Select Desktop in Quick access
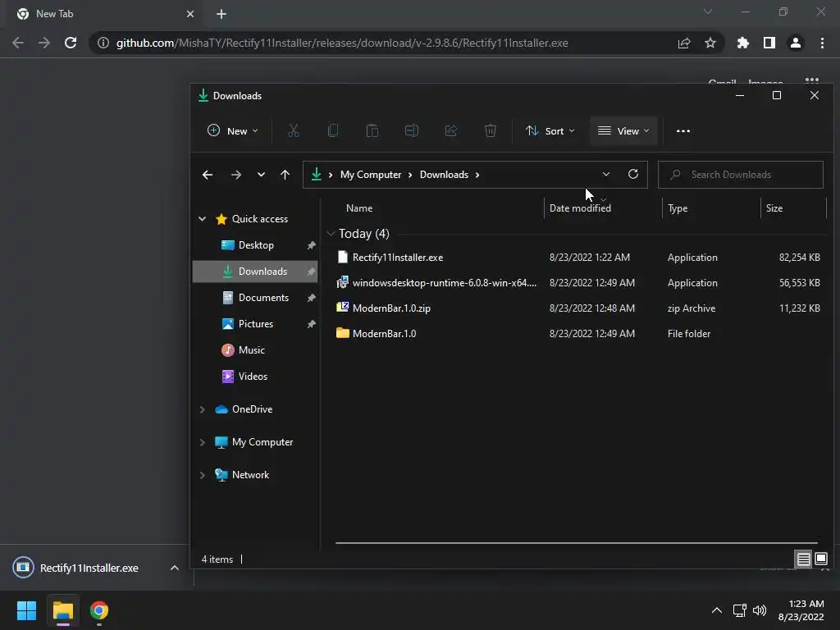 click(256, 245)
